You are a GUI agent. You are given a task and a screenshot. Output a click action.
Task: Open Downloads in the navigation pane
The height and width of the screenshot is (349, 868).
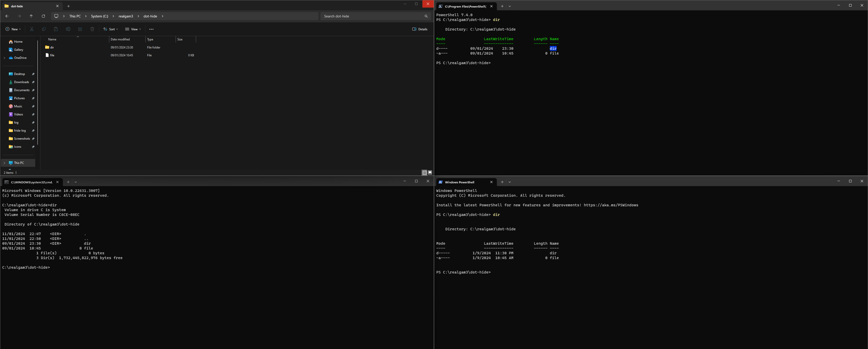[21, 82]
